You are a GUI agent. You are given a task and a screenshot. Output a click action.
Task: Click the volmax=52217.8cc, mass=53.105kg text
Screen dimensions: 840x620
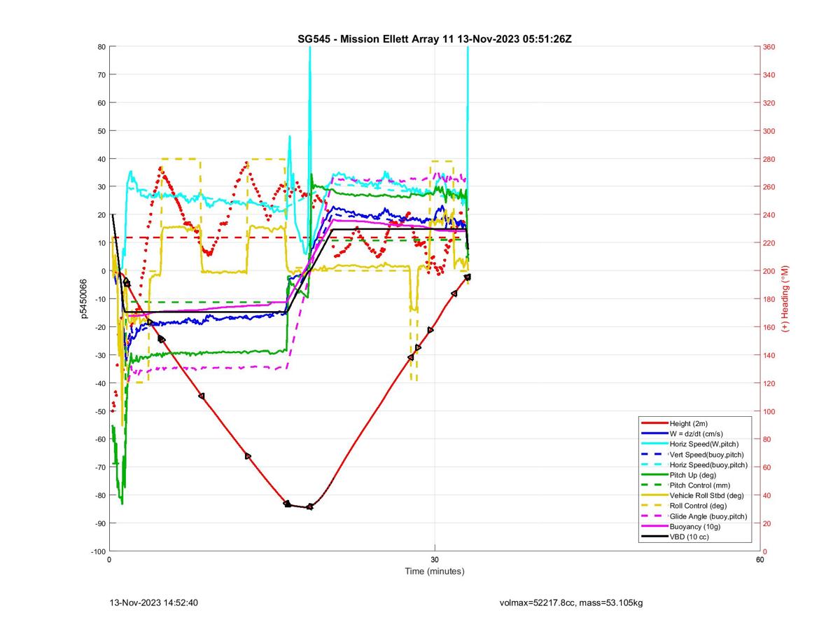pyautogui.click(x=571, y=602)
